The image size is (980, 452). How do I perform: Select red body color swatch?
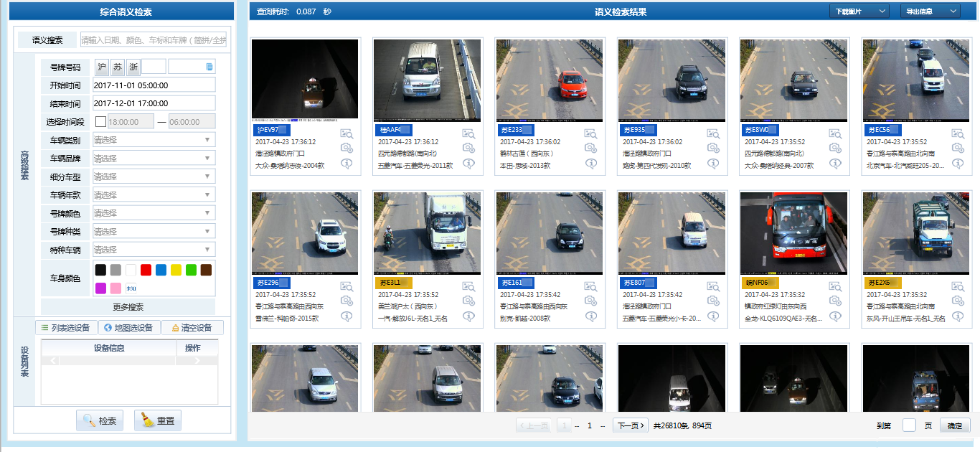pos(146,270)
